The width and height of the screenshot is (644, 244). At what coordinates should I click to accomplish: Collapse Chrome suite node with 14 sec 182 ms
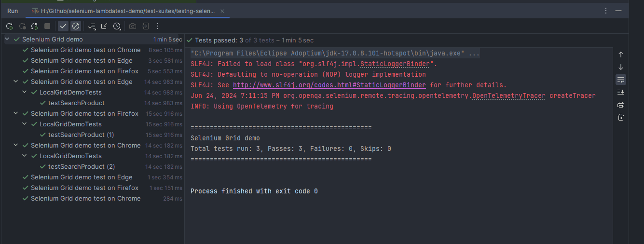pos(16,146)
